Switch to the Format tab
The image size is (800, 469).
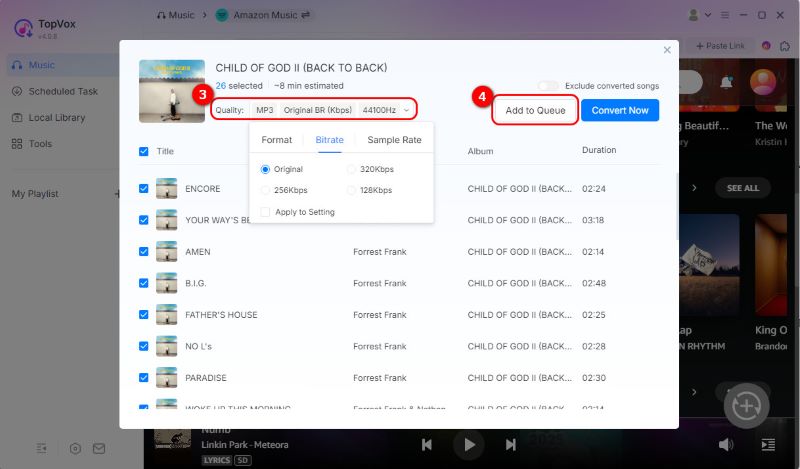[x=277, y=140]
